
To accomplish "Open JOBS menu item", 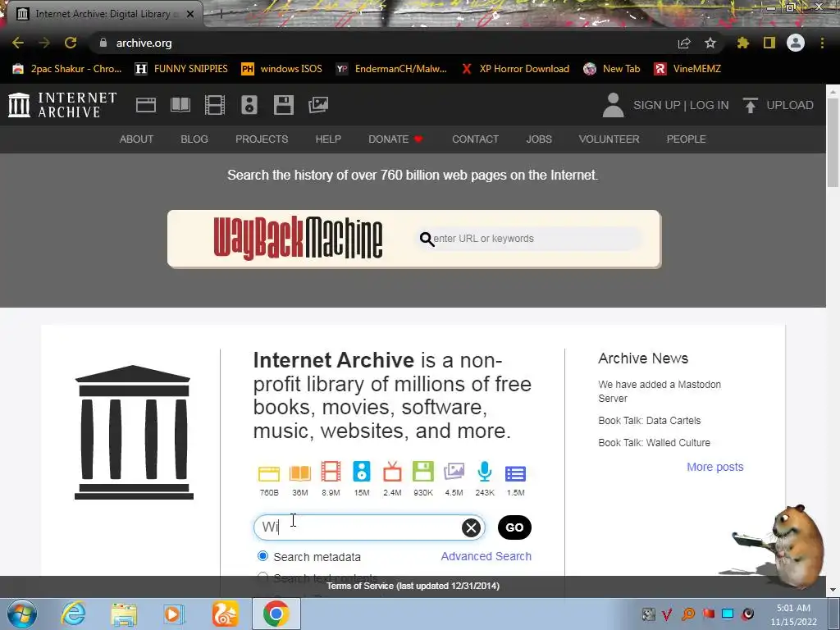I will click(539, 139).
